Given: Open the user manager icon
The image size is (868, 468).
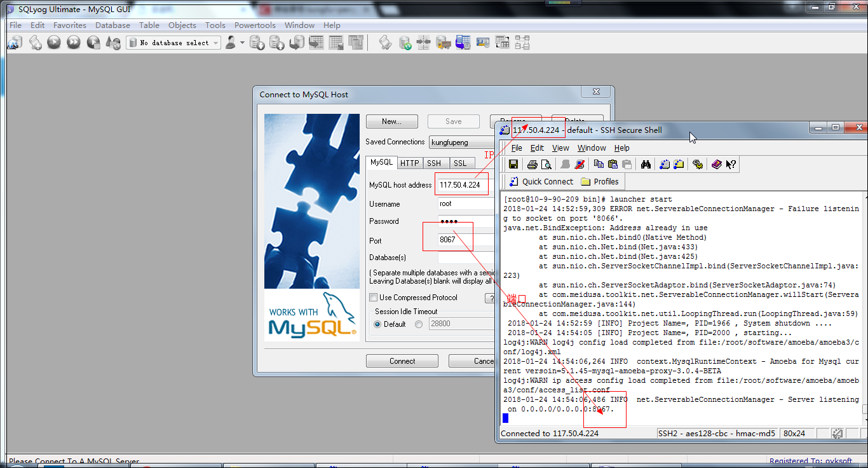Looking at the screenshot, I should click(x=231, y=43).
